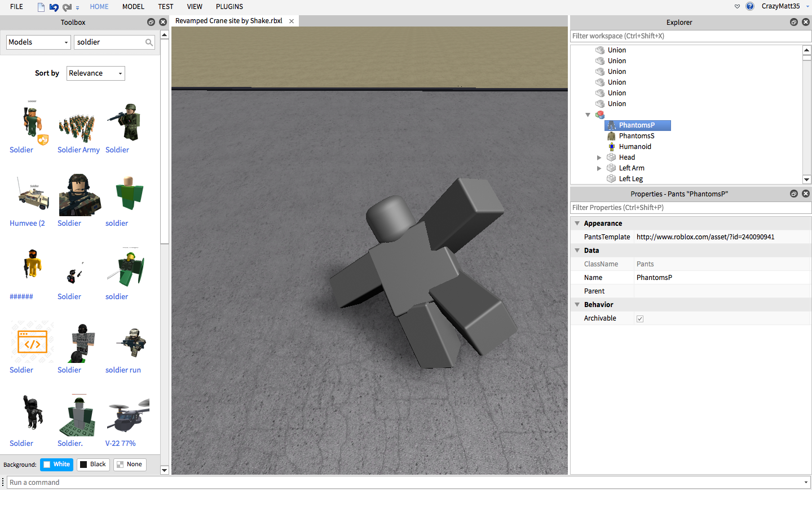Click the Head part icon in Explorer
The image size is (812, 508).
611,157
